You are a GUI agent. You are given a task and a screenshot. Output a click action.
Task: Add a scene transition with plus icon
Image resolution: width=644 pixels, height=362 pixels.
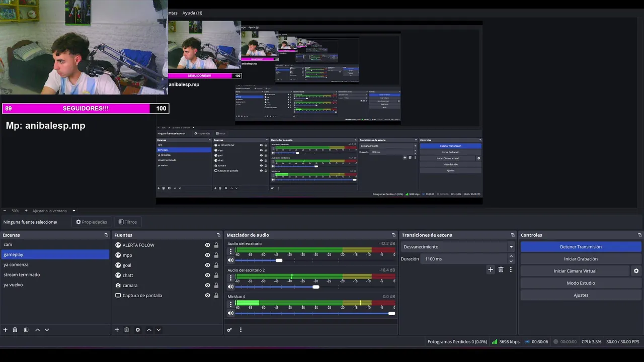pos(491,269)
